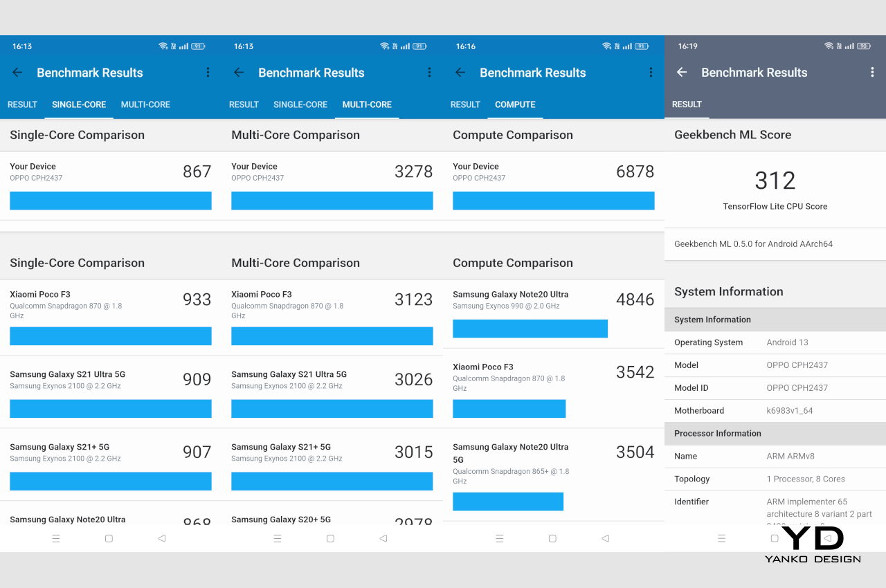The width and height of the screenshot is (886, 588).
Task: Open RESULT tab on the Compute Comparison screen
Action: click(x=465, y=104)
